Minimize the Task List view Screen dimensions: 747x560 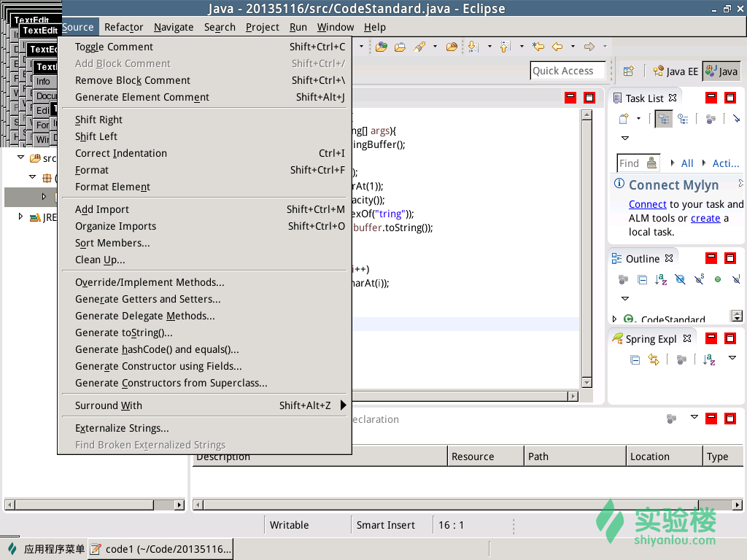tap(711, 98)
